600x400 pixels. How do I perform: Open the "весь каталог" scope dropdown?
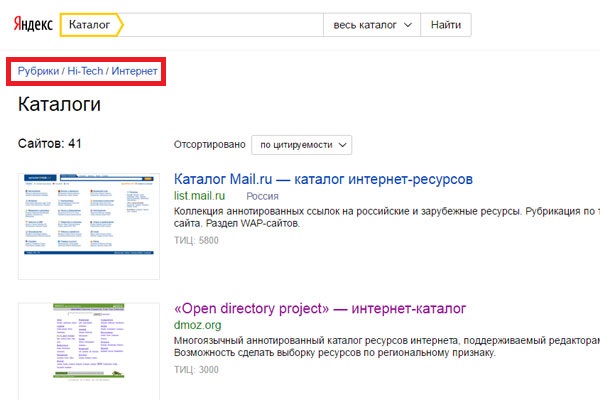372,25
